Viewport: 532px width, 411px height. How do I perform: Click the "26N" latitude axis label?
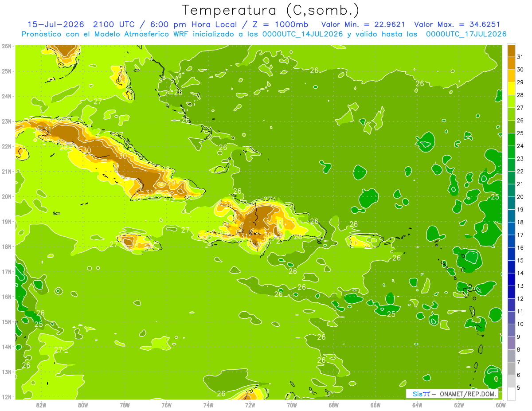coord(7,46)
